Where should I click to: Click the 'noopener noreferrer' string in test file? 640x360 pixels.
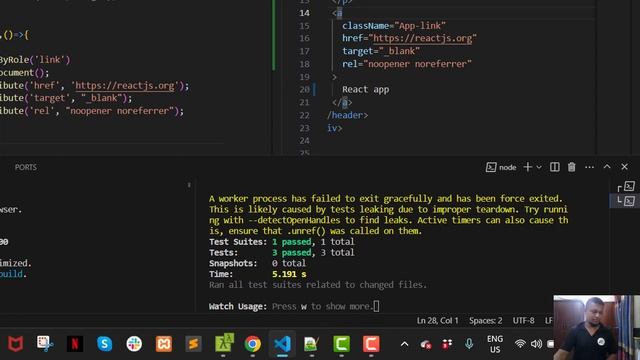[x=119, y=111]
